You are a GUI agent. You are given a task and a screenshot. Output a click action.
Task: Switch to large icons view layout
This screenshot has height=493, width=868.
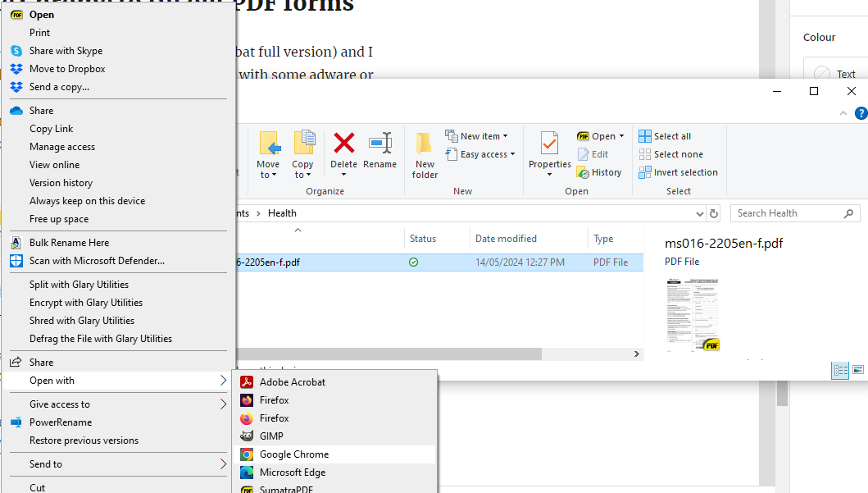pos(858,370)
